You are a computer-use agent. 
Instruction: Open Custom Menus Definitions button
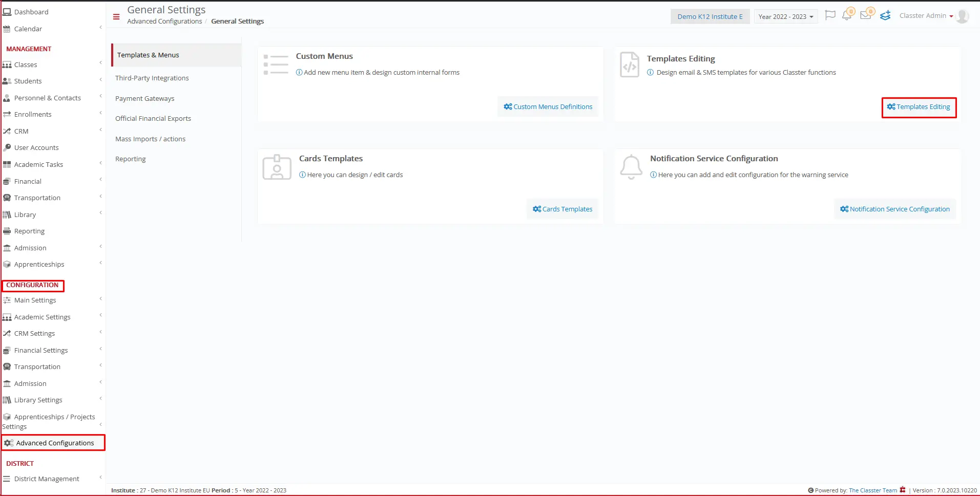coord(548,107)
